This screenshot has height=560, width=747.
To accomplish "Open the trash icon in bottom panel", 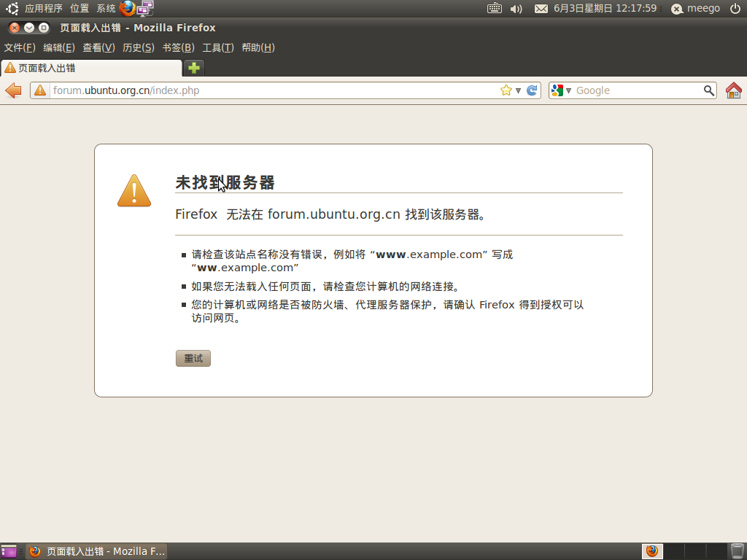I will [x=737, y=551].
